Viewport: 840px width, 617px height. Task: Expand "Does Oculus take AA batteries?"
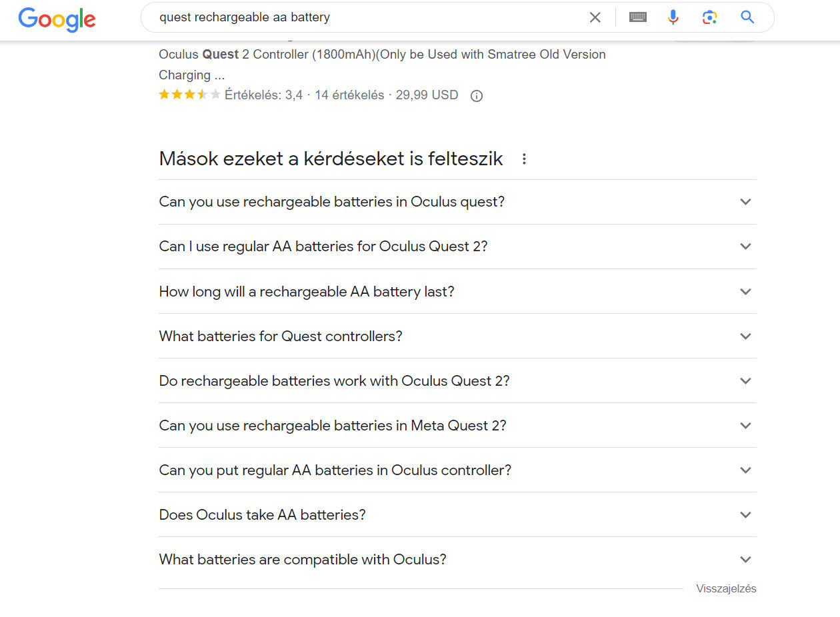457,514
